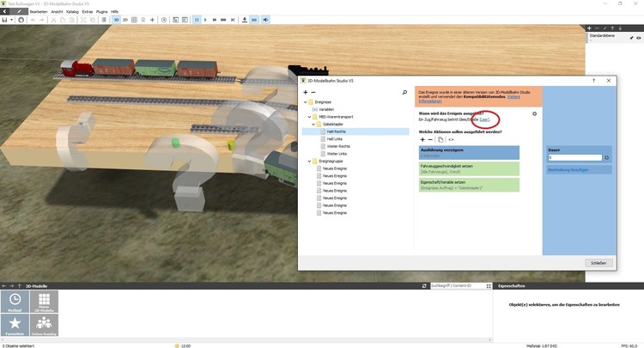Click the gear icon beside Dauer field
The height and width of the screenshot is (348, 644).
(x=606, y=158)
